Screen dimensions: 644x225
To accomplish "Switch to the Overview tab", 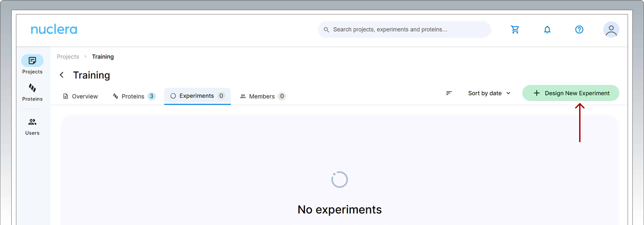I will click(80, 96).
